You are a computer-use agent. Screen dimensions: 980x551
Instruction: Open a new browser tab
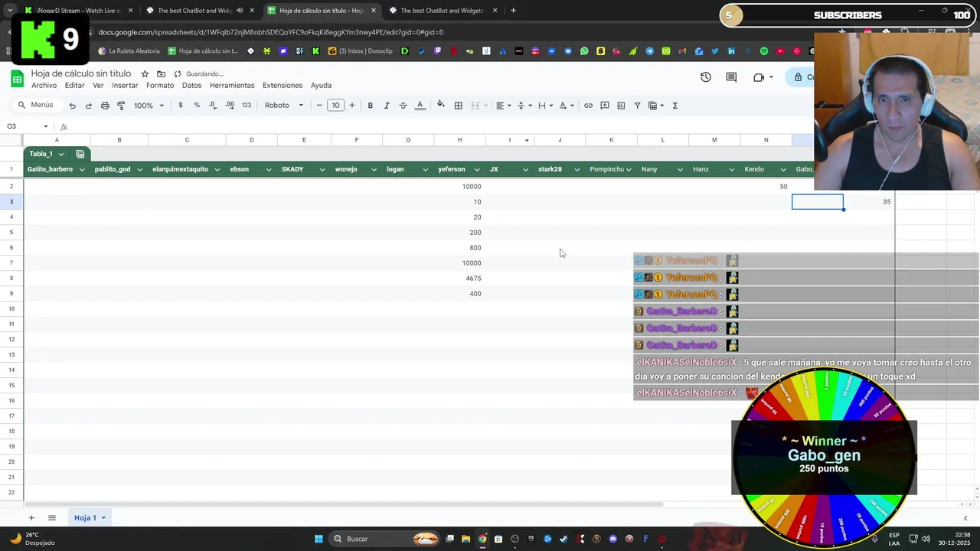513,11
